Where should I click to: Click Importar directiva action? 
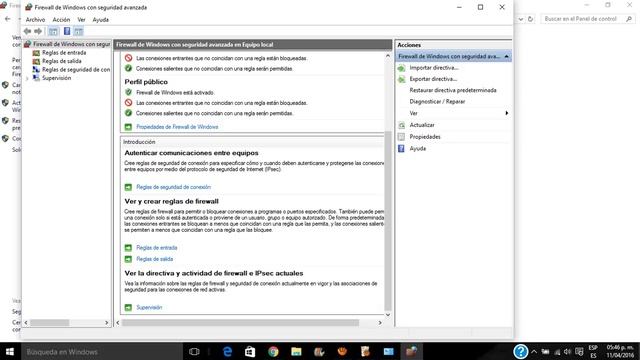(x=434, y=68)
